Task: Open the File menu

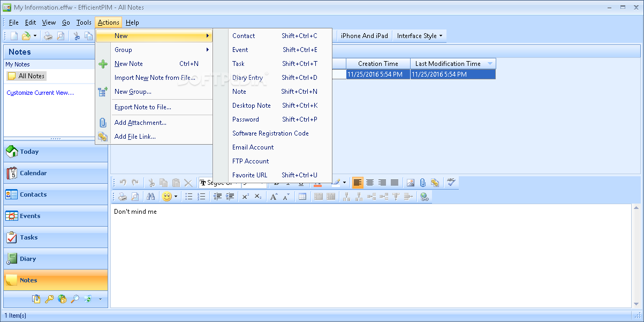Action: click(13, 23)
